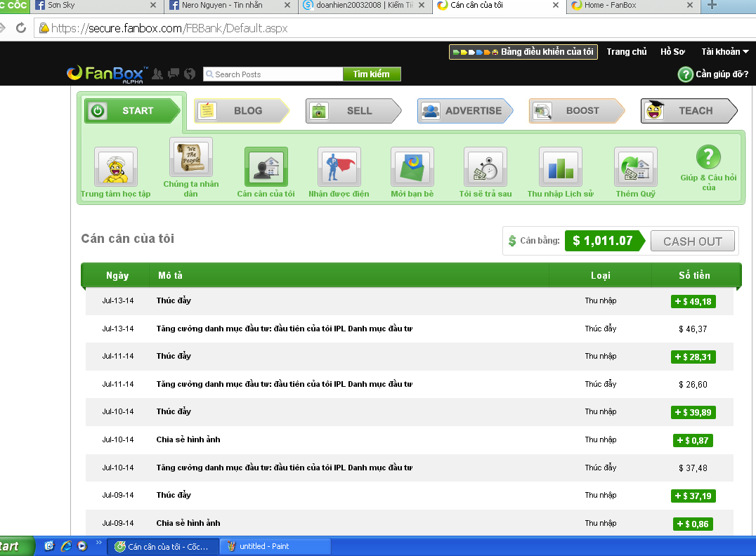Switch to the BLOG tab
Viewport: 756px width, 556px height.
(242, 111)
